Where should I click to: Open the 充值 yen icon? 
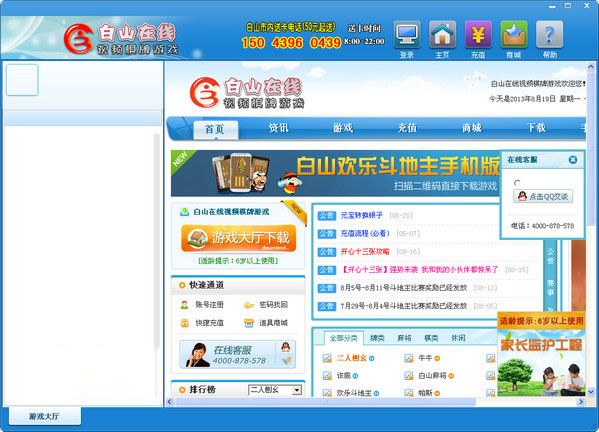(478, 35)
